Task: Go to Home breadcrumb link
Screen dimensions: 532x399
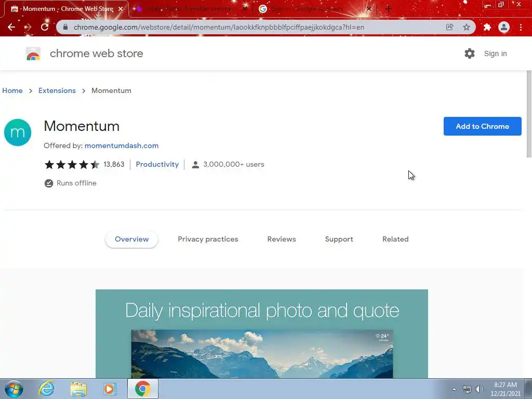Action: tap(12, 90)
